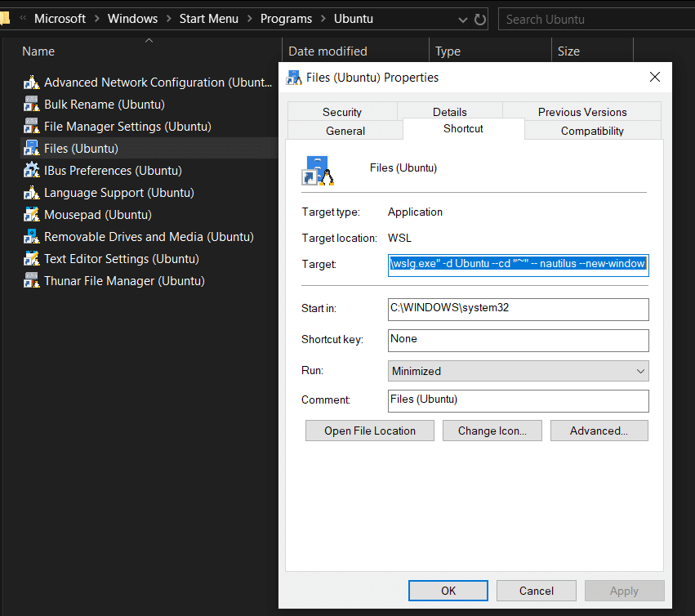Switch to the Previous Versions tab
Screen dimensions: 695x616
(x=581, y=112)
